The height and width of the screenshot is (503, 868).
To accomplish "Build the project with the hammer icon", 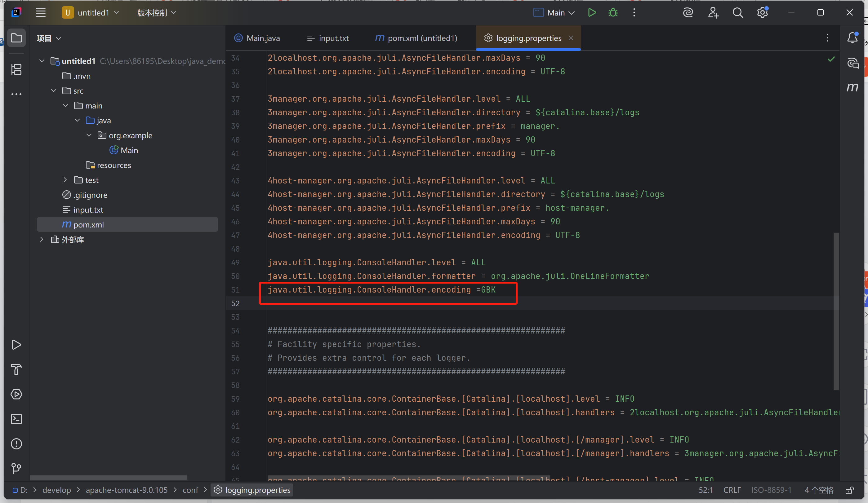I will (x=16, y=369).
